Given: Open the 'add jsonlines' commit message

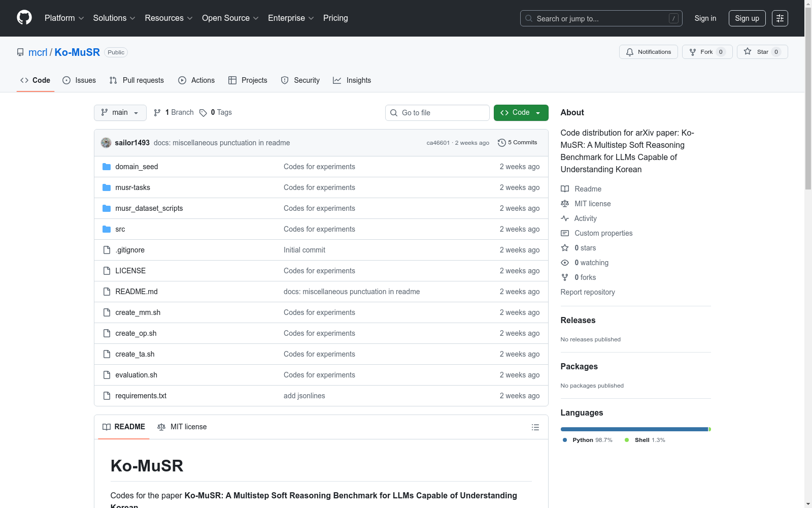Looking at the screenshot, I should (x=304, y=396).
